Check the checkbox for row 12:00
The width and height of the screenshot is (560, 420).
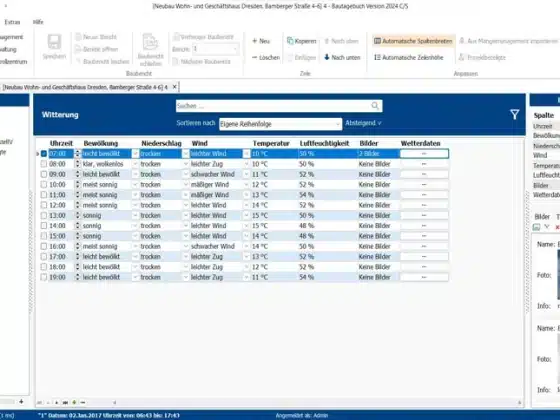[44, 205]
